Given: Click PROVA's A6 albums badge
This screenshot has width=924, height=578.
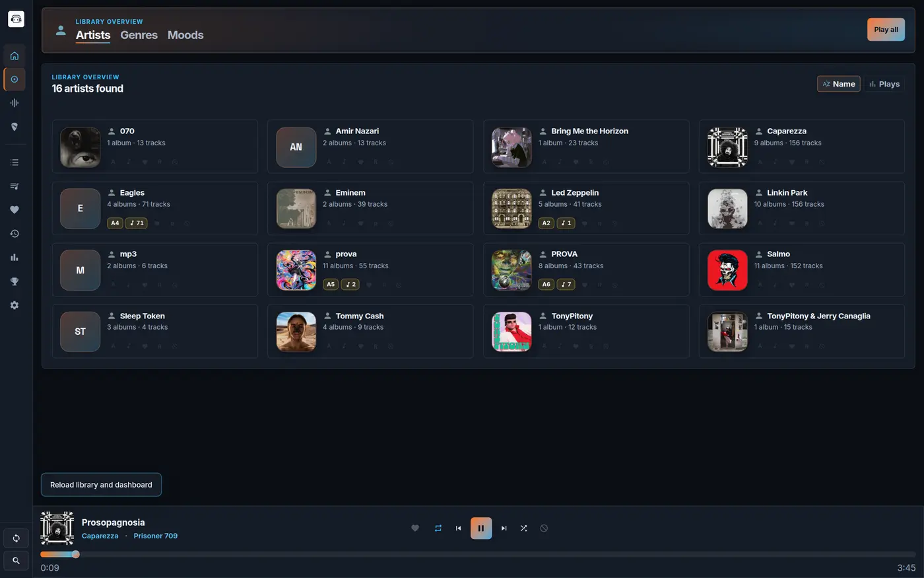Looking at the screenshot, I should click(x=546, y=285).
